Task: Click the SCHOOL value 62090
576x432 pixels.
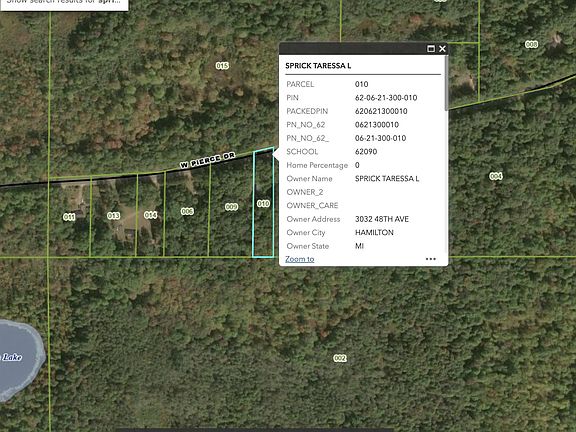Action: pyautogui.click(x=366, y=152)
